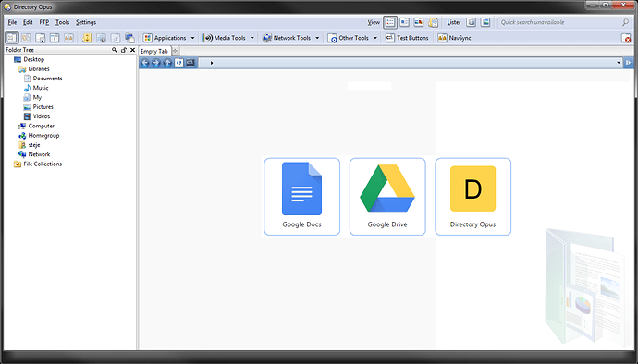
Task: Click the magnifier icon in the quick search box
Action: (625, 22)
